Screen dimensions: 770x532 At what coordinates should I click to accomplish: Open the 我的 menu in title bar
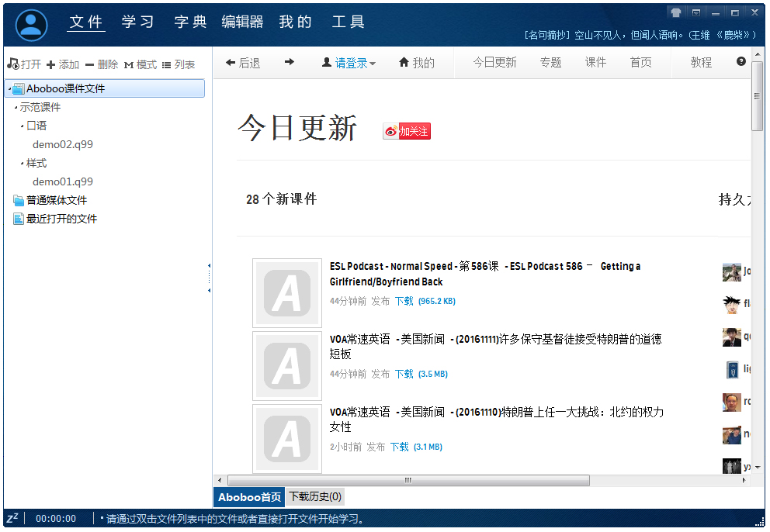295,22
